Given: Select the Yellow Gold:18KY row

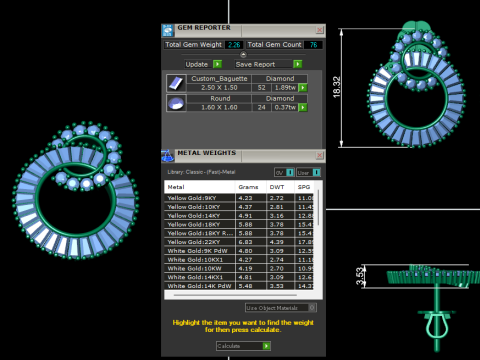Looking at the screenshot, I should pos(239,224).
